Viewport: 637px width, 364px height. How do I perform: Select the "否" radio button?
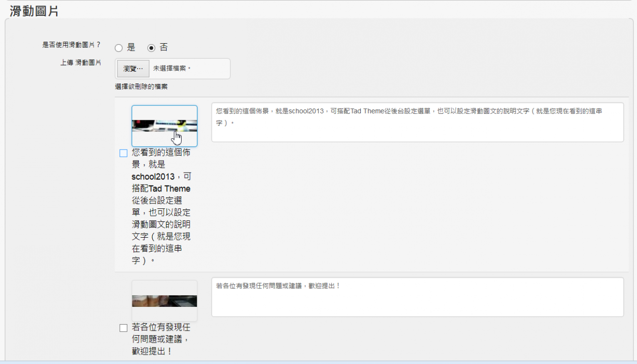[152, 48]
